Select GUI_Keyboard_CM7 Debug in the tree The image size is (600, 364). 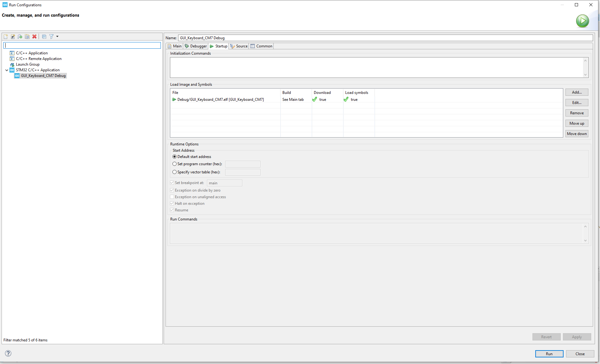(43, 76)
